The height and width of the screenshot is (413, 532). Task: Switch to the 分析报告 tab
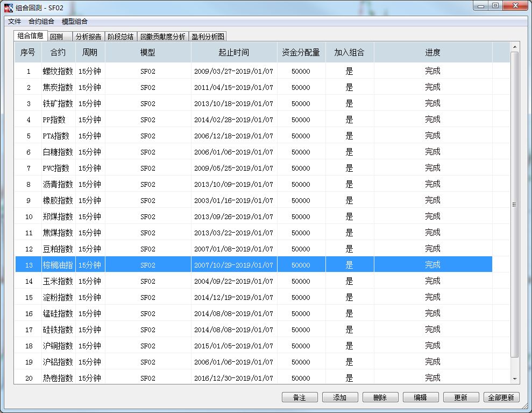point(88,37)
